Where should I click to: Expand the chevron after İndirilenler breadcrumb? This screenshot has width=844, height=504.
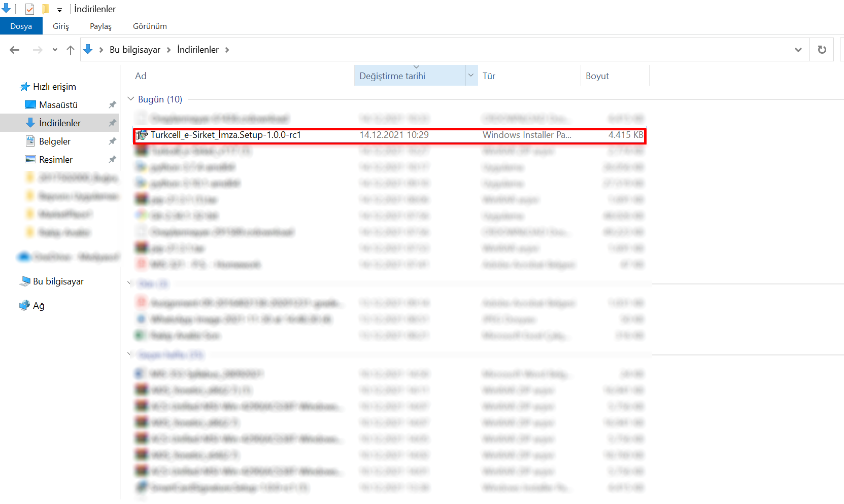[227, 50]
